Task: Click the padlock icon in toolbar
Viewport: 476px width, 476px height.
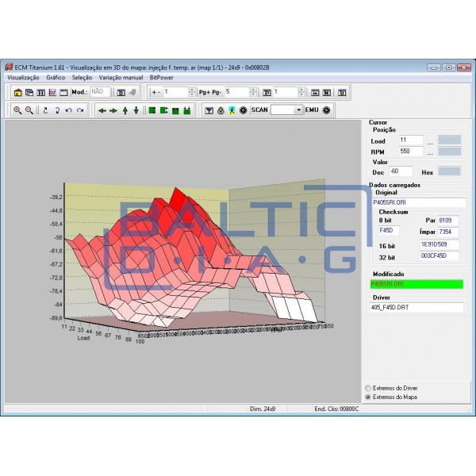Action: click(x=221, y=110)
